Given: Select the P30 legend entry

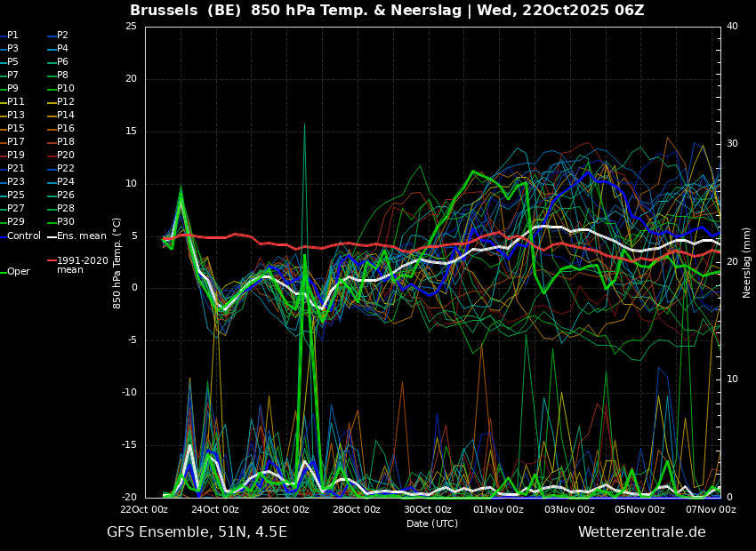Looking at the screenshot, I should point(66,222).
